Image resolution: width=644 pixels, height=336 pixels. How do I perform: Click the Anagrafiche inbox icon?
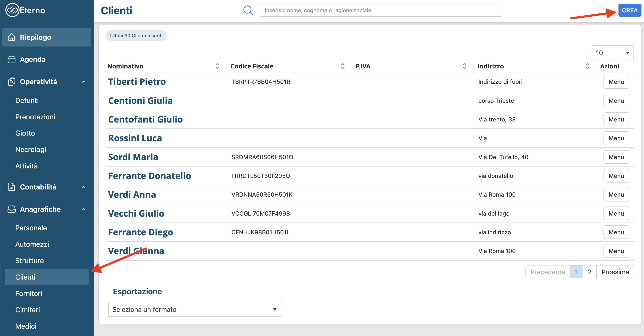tap(12, 209)
